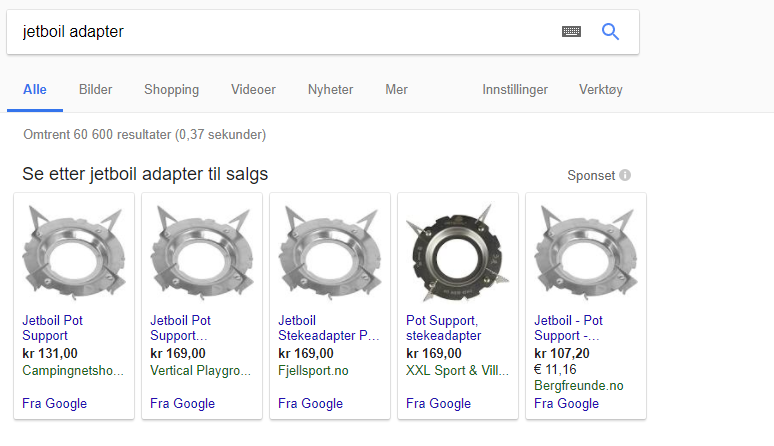Open the Pot Support, stekeadapter link
774x446 pixels.
(443, 328)
